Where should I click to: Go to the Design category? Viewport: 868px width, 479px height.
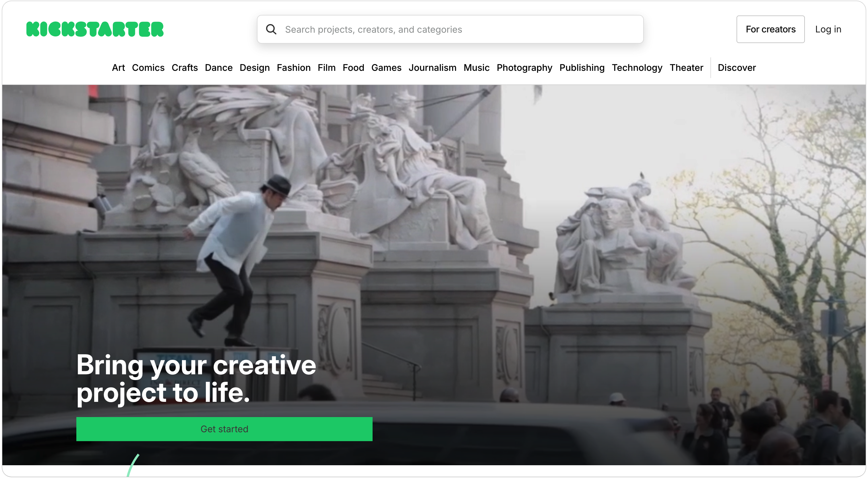pyautogui.click(x=255, y=68)
